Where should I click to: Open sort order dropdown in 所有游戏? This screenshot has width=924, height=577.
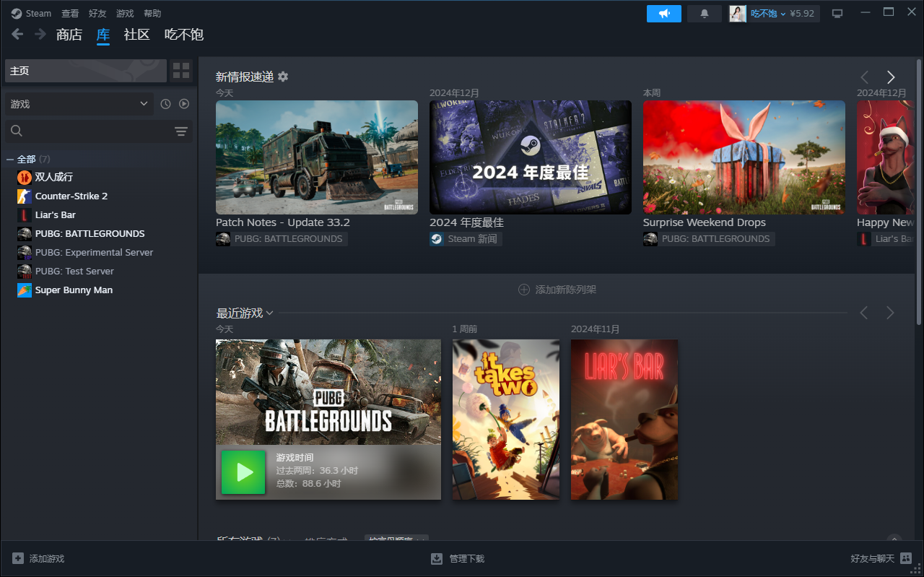[396, 539]
